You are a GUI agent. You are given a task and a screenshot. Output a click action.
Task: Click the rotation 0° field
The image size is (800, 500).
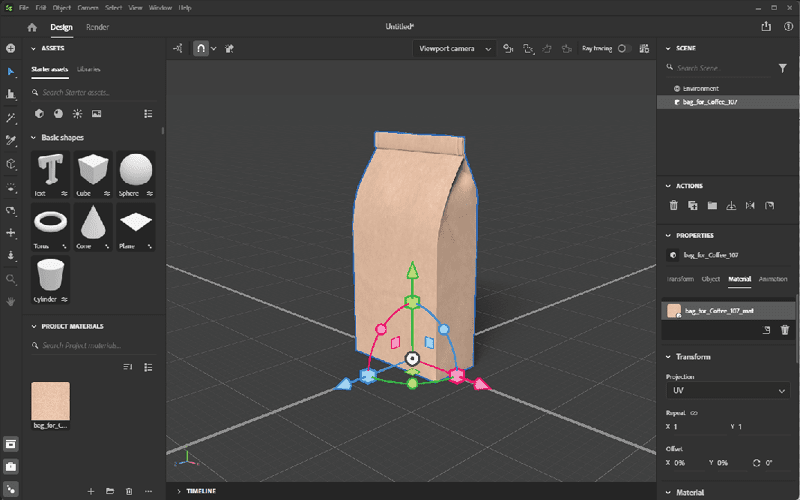(769, 463)
